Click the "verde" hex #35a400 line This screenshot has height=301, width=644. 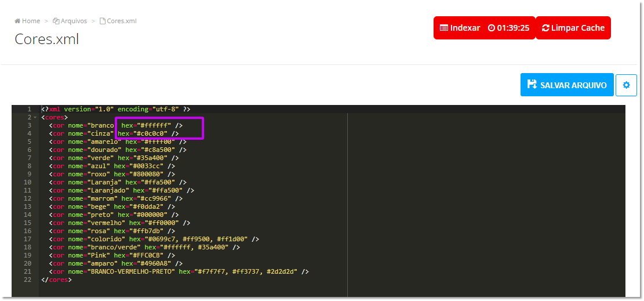114,158
